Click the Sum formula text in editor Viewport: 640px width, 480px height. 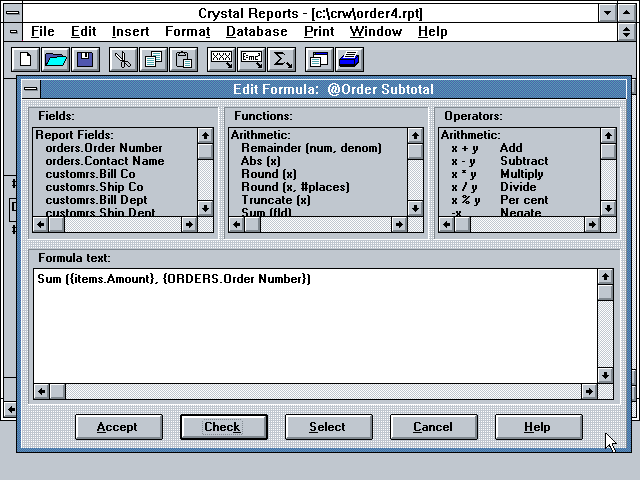(174, 279)
